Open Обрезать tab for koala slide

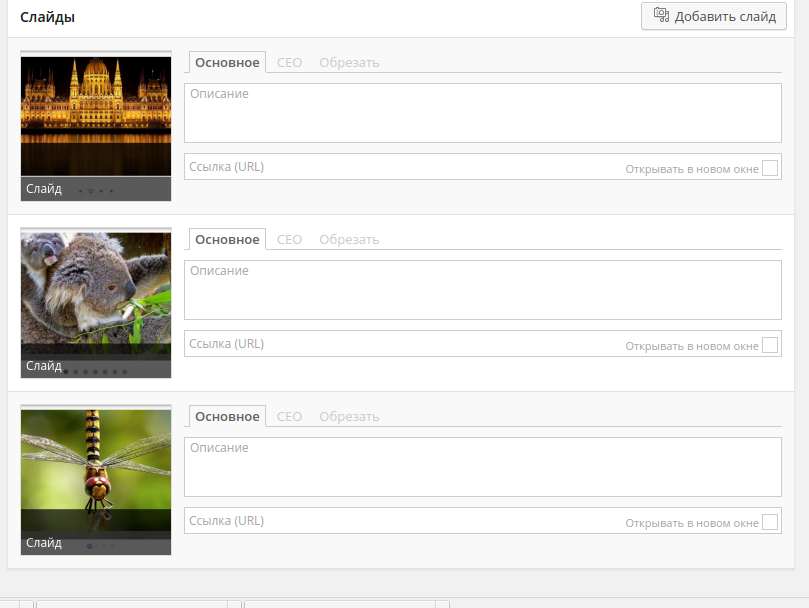coord(349,240)
